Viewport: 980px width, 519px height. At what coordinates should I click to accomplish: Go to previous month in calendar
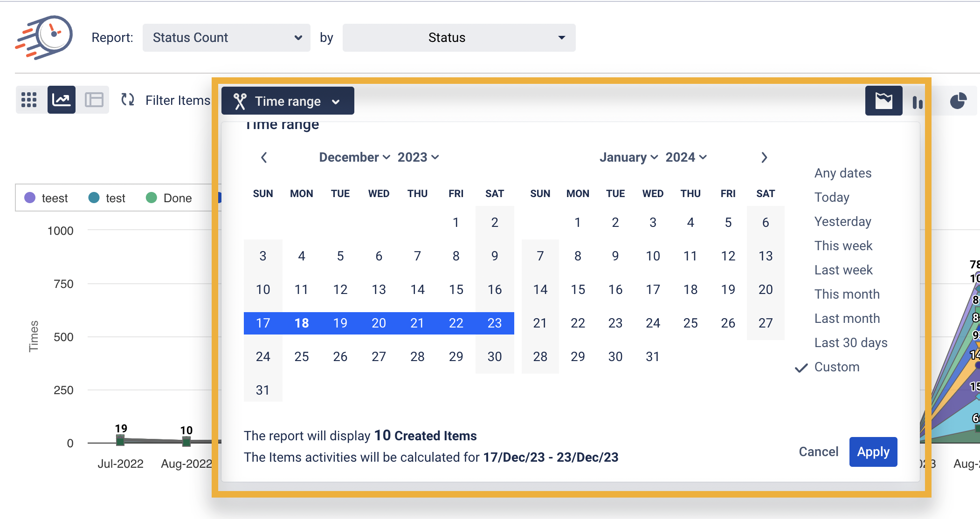pyautogui.click(x=264, y=157)
